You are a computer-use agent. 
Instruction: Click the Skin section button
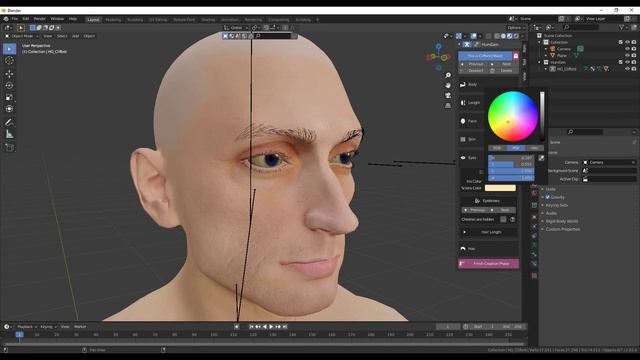[x=471, y=140]
